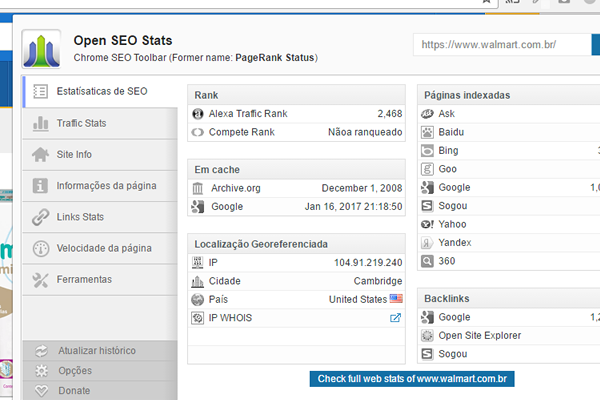Screen dimensions: 600x400
Task: Click the United States country value
Action: 358,300
